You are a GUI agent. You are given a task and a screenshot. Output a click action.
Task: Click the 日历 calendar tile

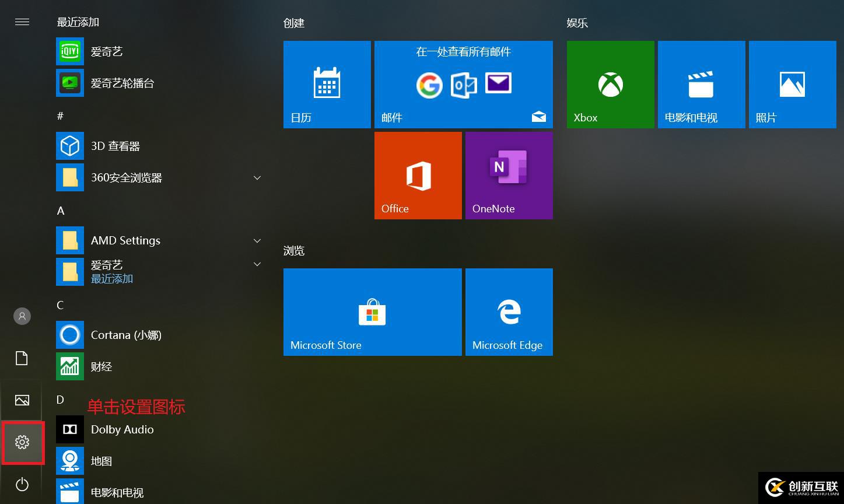[x=327, y=85]
